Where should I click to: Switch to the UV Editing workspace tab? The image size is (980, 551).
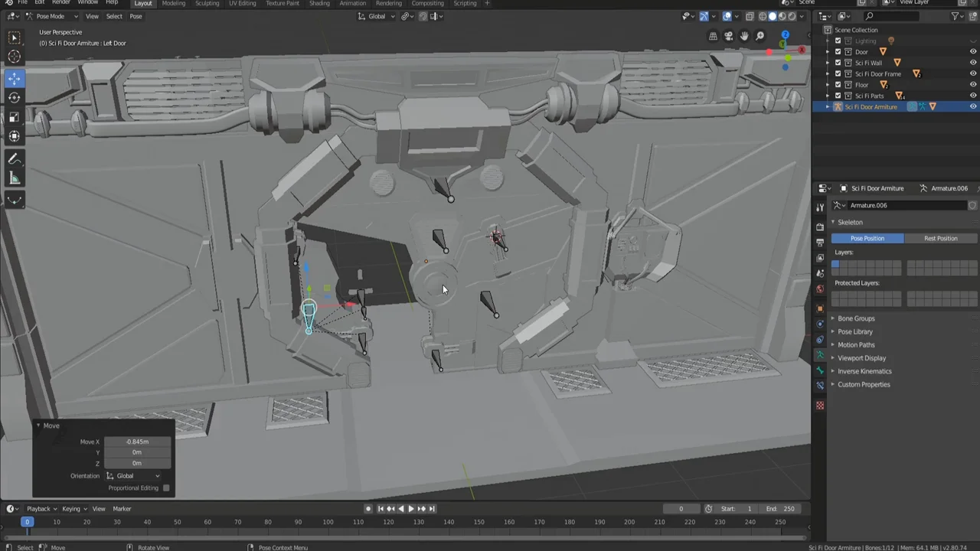pyautogui.click(x=242, y=4)
